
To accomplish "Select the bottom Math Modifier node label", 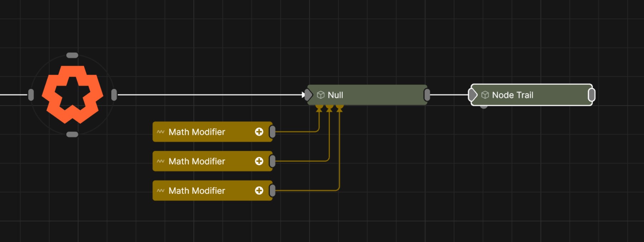I will [197, 191].
